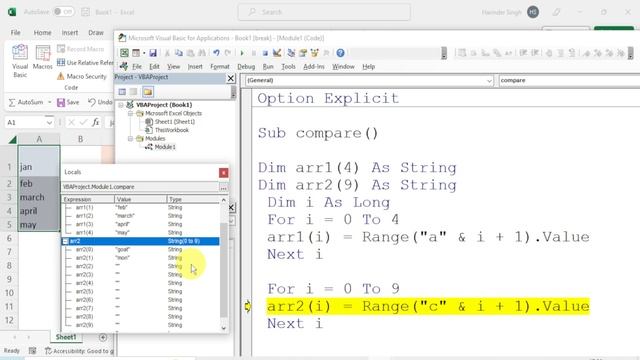Image resolution: width=640 pixels, height=360 pixels.
Task: Save the VBA project with floppy icon
Action: click(153, 53)
